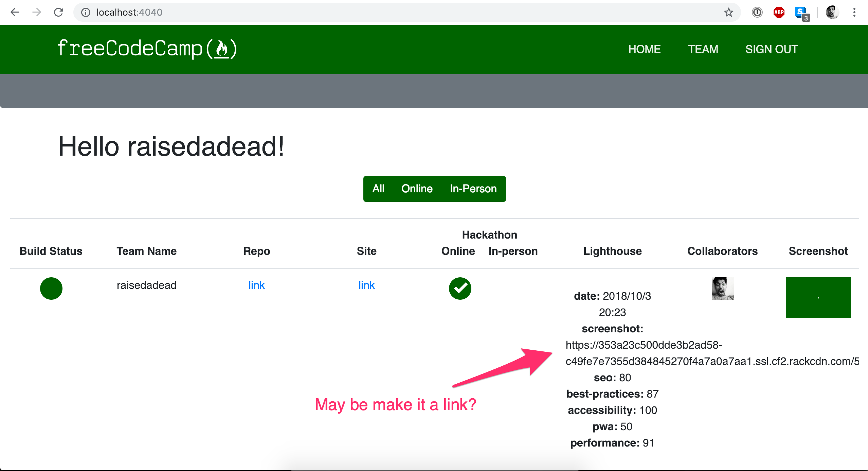Open the repo link for raisedadead
The height and width of the screenshot is (471, 868).
[256, 285]
